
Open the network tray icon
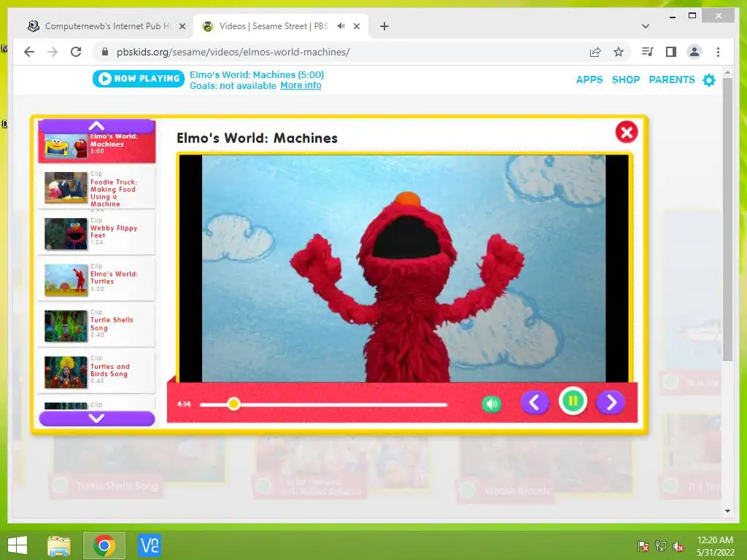661,546
